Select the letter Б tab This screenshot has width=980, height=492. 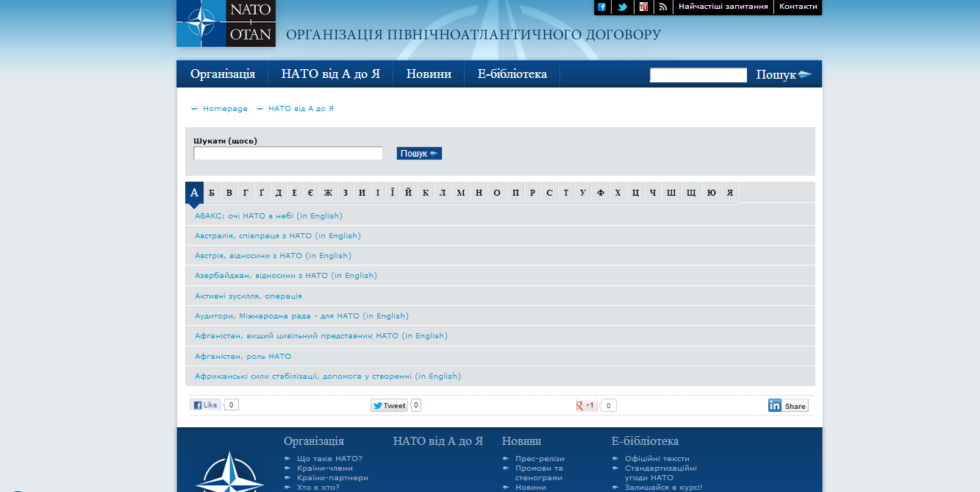click(212, 193)
